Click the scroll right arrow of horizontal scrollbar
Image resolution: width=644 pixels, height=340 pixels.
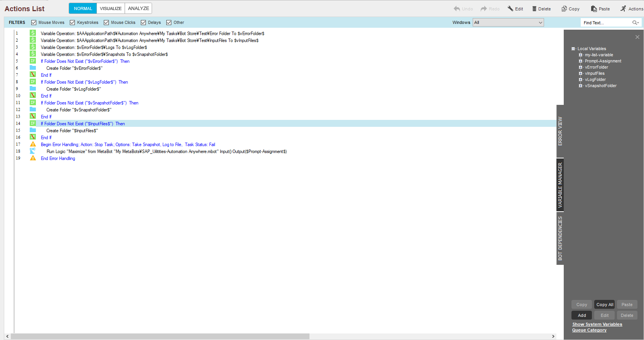pos(553,336)
